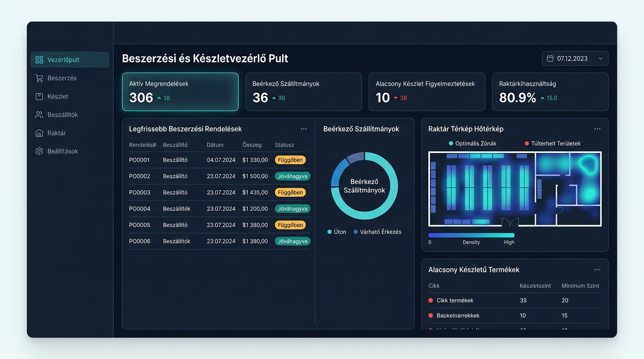This screenshot has height=359, width=644.
Task: Click the order number PO0003
Action: point(139,193)
